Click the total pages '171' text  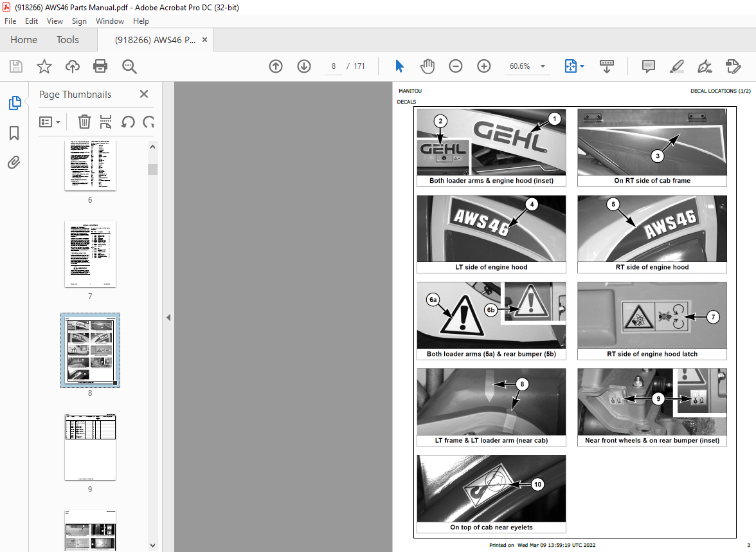click(359, 66)
